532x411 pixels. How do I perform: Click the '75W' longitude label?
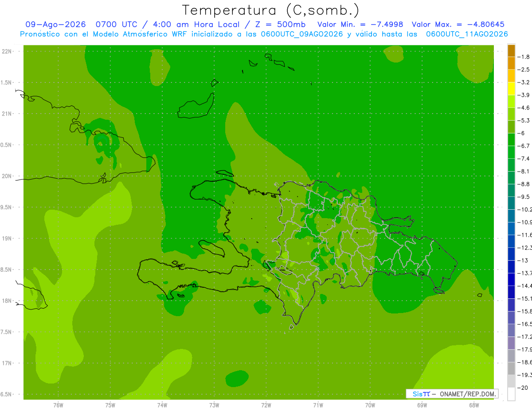tap(110, 405)
